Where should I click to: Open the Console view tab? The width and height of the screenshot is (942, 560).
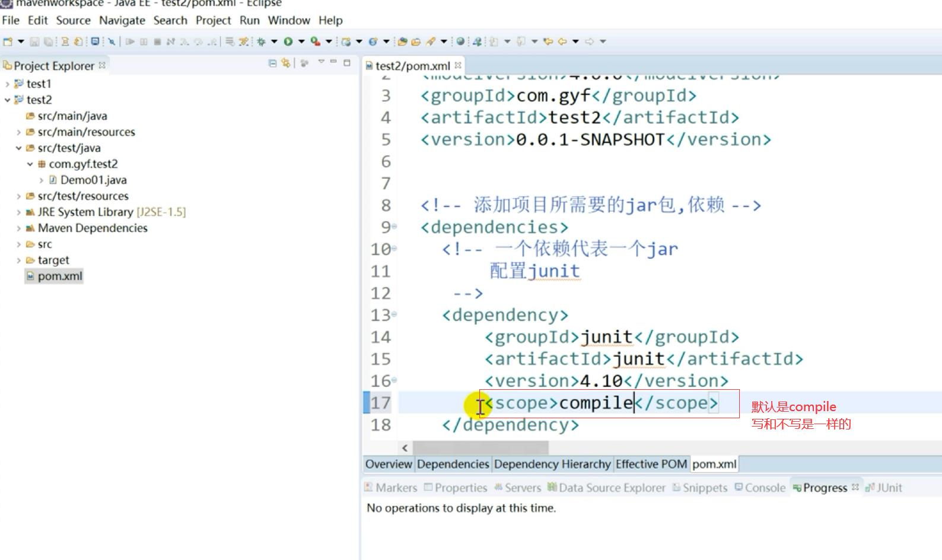coord(760,488)
